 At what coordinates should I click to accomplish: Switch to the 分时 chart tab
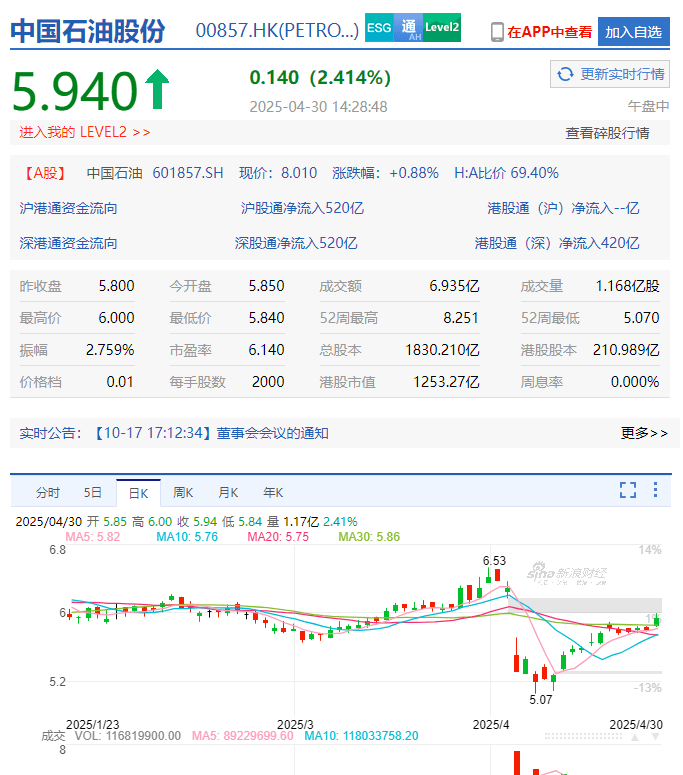(x=48, y=493)
